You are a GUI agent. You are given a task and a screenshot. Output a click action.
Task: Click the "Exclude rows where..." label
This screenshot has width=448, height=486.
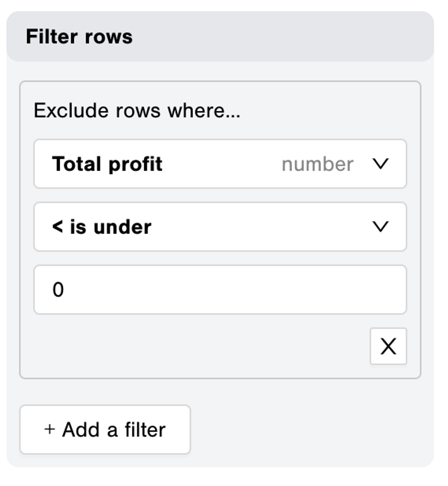(137, 110)
